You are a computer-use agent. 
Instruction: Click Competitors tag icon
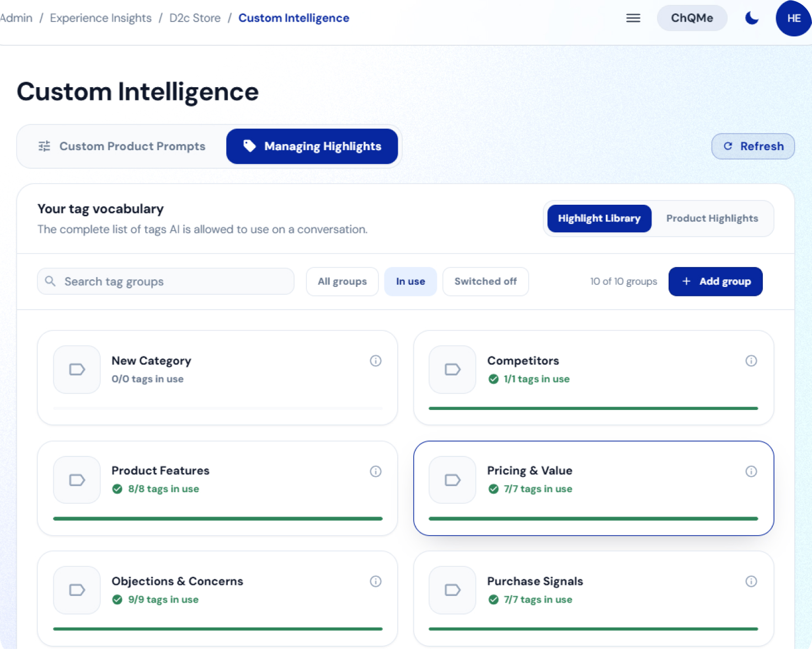click(x=452, y=370)
